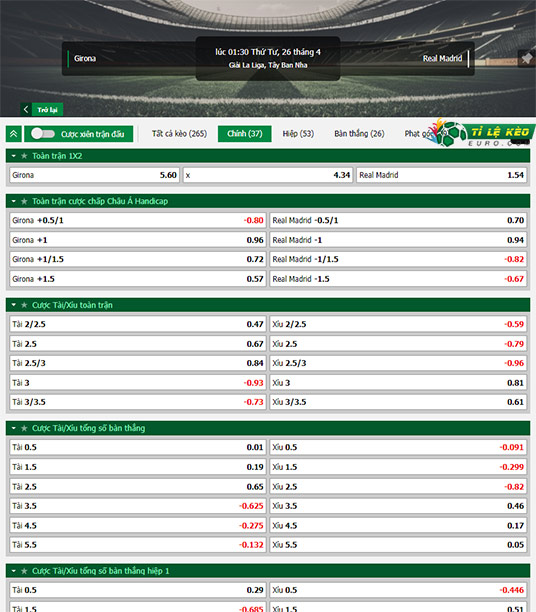
Task: Select Real Madrid 1.54 odds in 1X2
Action: coord(442,175)
